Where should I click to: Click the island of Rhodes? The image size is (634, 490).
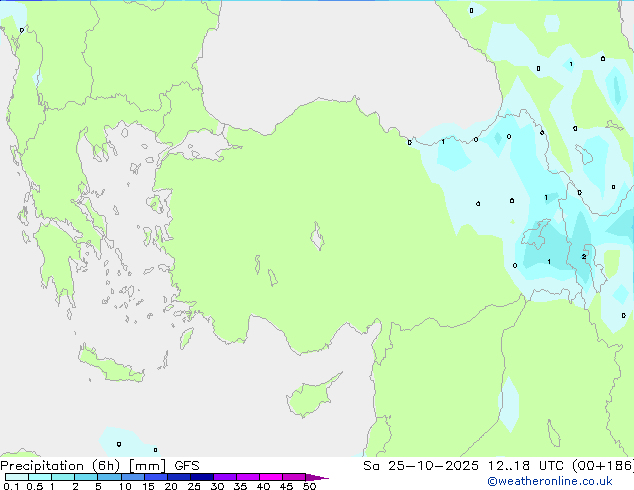tap(186, 338)
